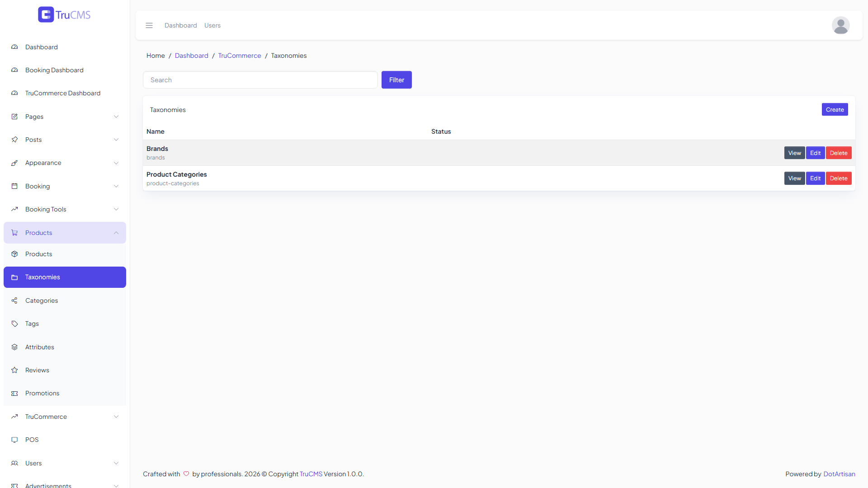
Task: Expand the Booking menu chevron
Action: pos(116,186)
